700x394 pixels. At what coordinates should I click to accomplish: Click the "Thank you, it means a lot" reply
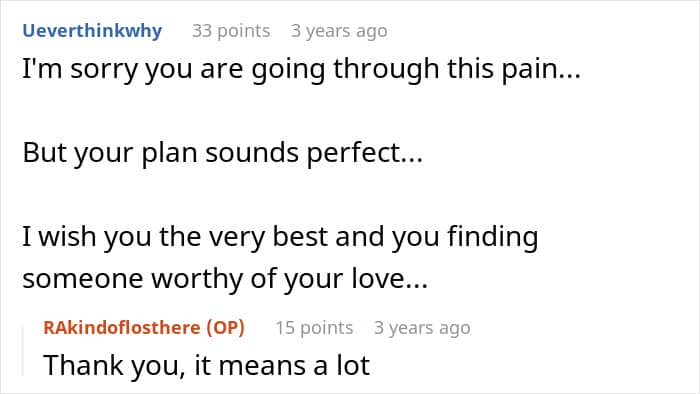coord(207,365)
